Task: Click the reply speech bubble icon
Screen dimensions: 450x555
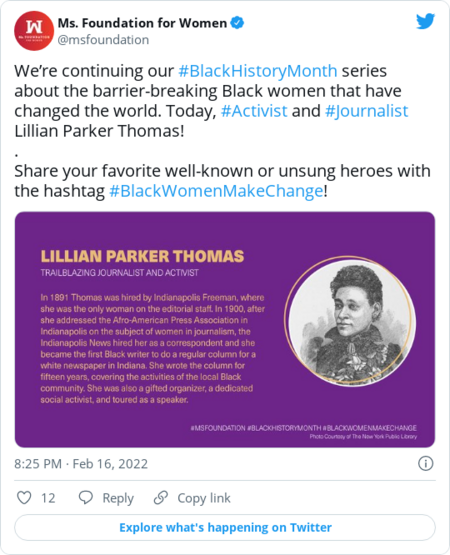Action: click(86, 498)
